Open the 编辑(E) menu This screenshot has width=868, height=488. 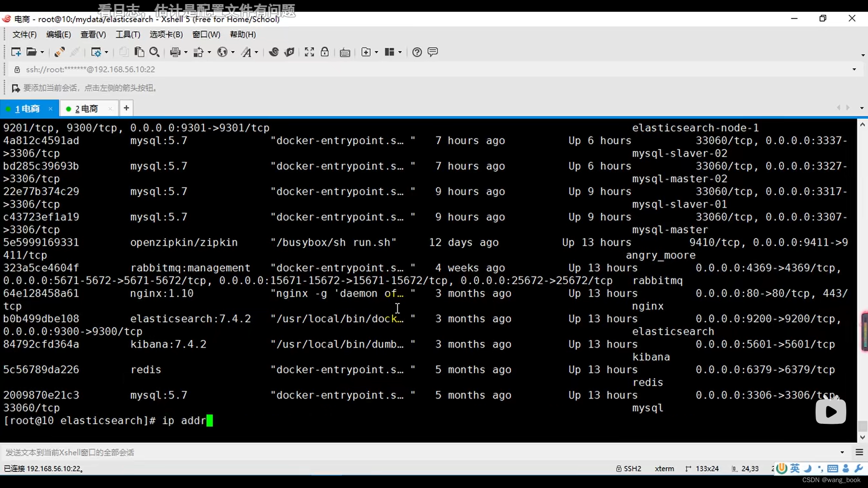coord(58,34)
